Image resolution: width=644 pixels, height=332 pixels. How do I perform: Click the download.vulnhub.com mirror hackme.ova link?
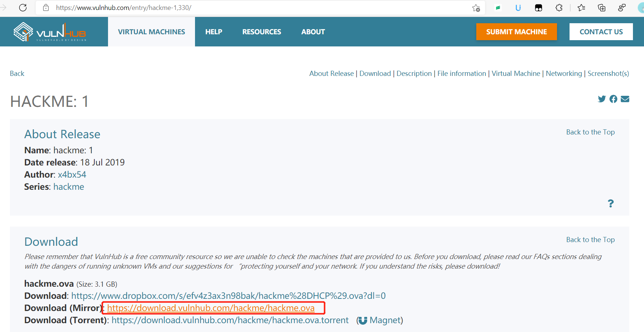(211, 308)
